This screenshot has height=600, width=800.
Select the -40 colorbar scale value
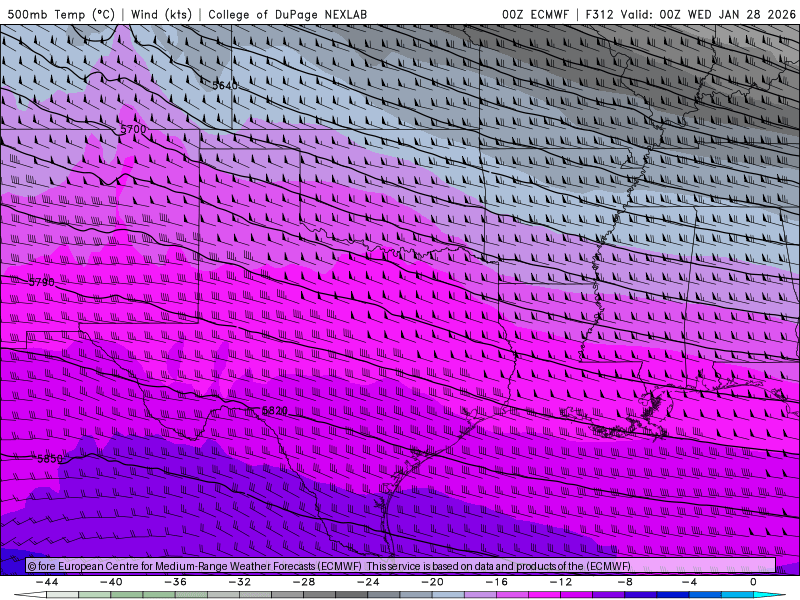[x=111, y=582]
